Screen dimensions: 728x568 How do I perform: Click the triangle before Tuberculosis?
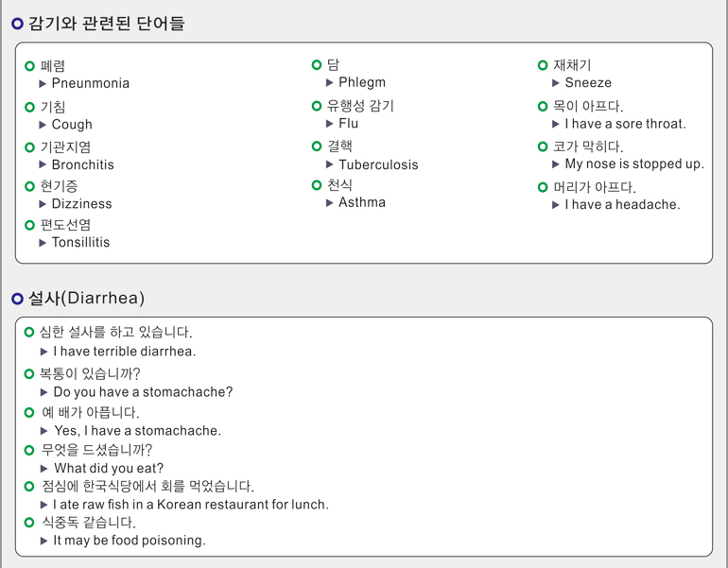[330, 164]
